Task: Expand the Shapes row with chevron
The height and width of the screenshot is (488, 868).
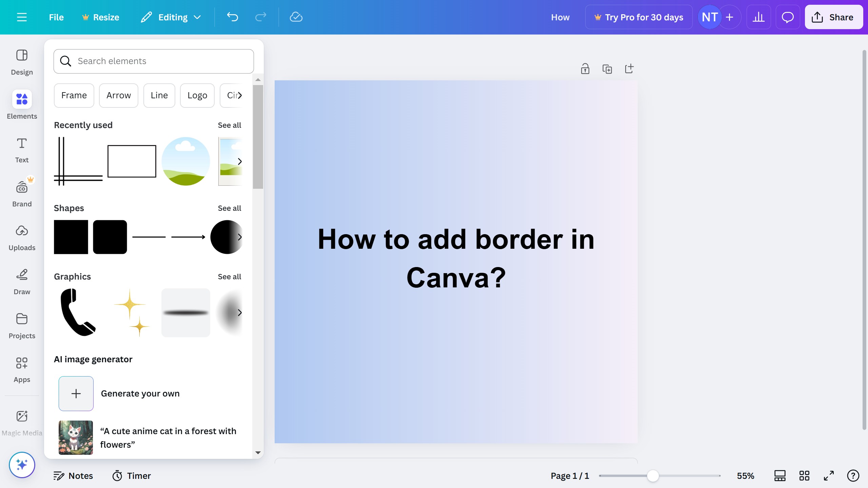Action: [239, 237]
